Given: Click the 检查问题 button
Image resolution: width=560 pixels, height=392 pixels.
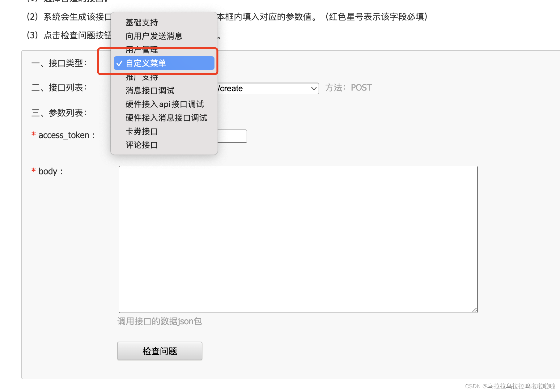Looking at the screenshot, I should coord(160,351).
